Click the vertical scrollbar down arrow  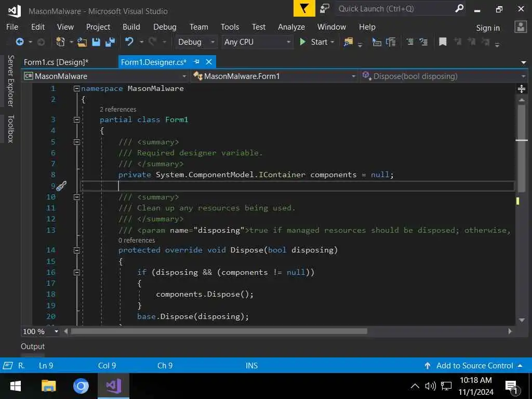point(522,320)
